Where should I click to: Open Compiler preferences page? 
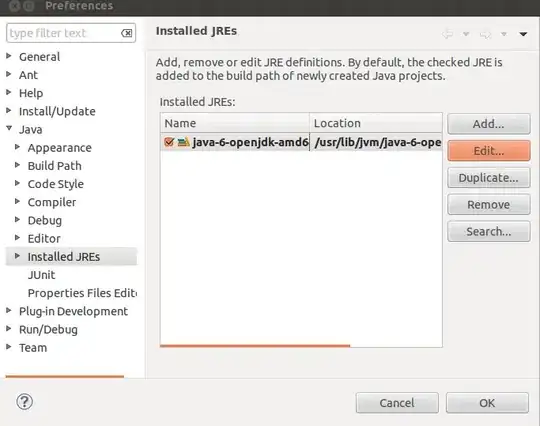coord(52,202)
